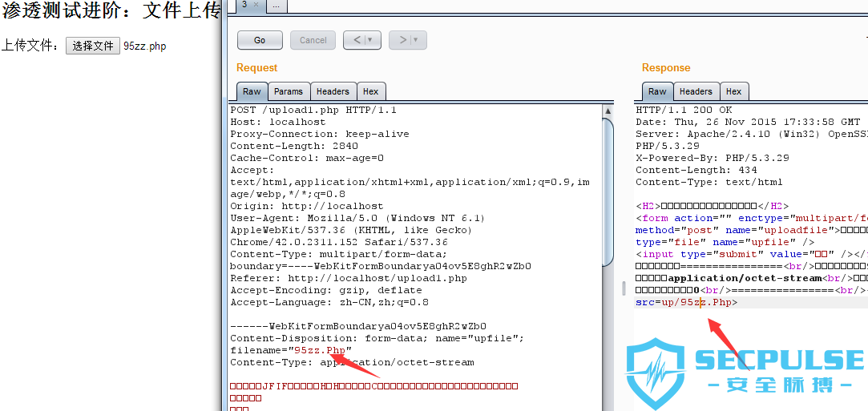This screenshot has width=868, height=411.
Task: Click the Cancel button
Action: pyautogui.click(x=313, y=40)
